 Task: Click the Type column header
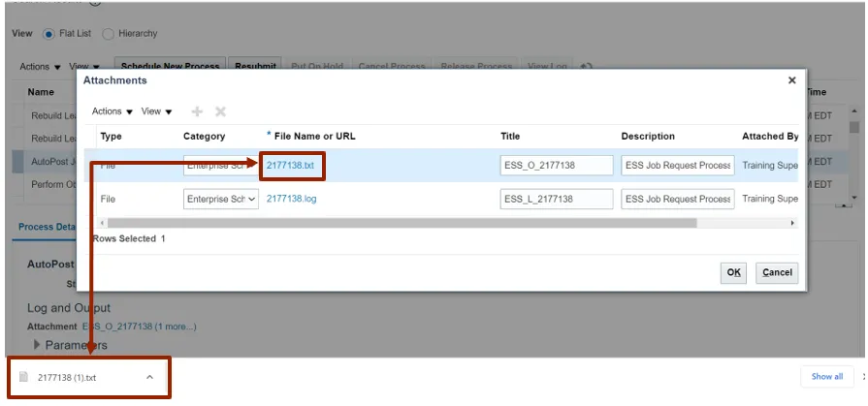pos(111,136)
